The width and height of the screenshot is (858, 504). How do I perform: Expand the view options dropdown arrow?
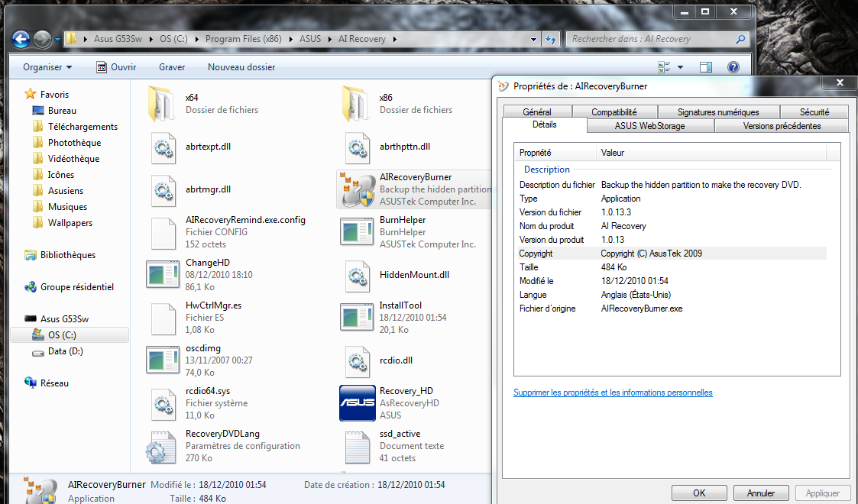[680, 67]
